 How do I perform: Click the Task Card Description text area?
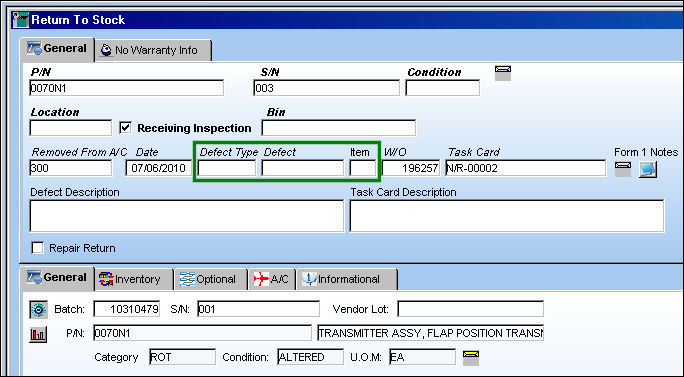point(507,216)
